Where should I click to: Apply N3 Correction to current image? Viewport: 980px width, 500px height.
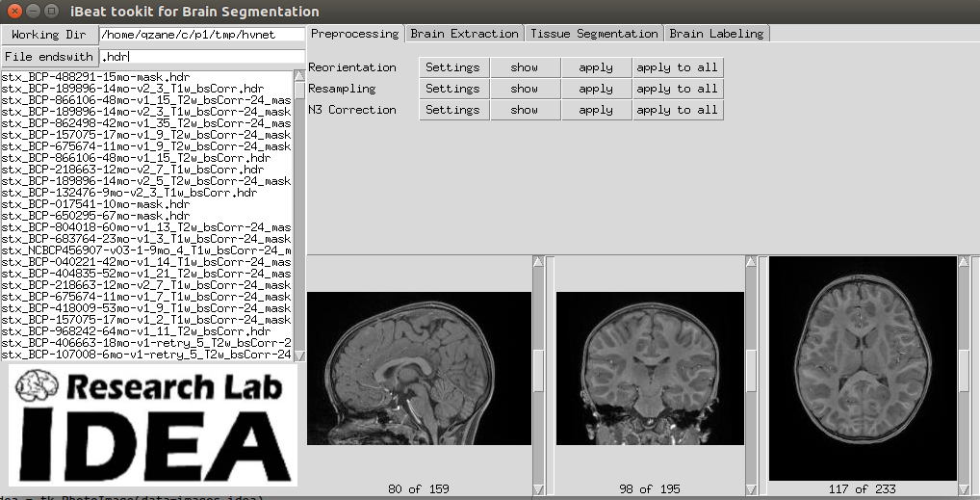coord(596,110)
